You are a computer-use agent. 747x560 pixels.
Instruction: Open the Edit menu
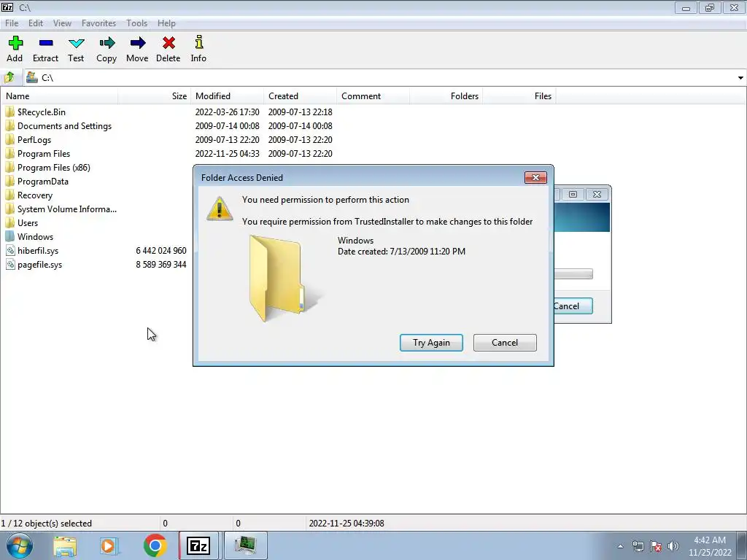tap(36, 23)
